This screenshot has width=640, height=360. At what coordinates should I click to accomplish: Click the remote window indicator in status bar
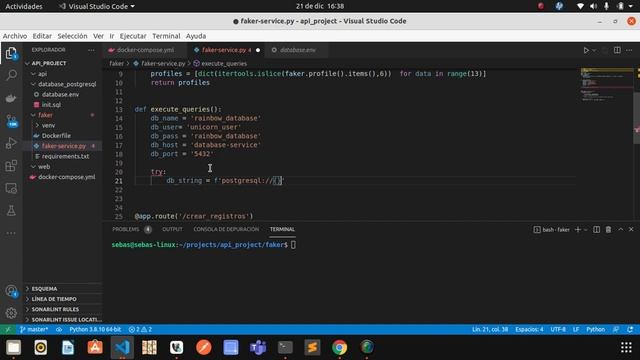(8, 329)
